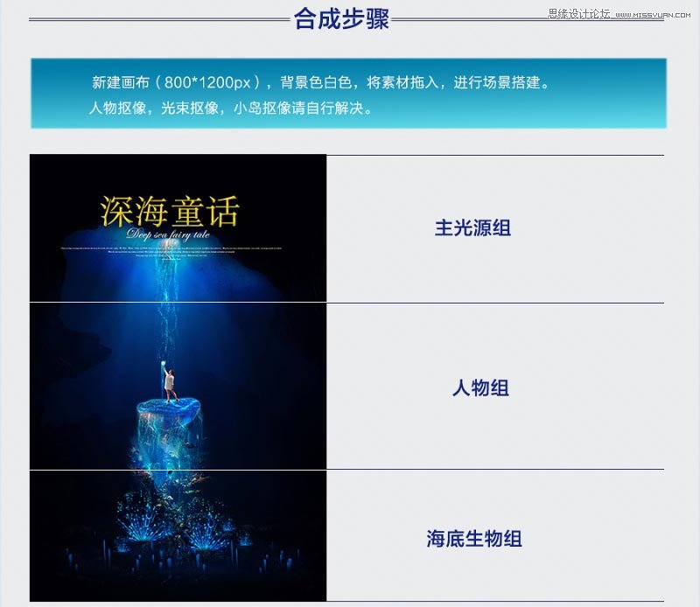Click the Deep sea fairy tale subtitle
Screen dimensions: 700x607
point(168,234)
